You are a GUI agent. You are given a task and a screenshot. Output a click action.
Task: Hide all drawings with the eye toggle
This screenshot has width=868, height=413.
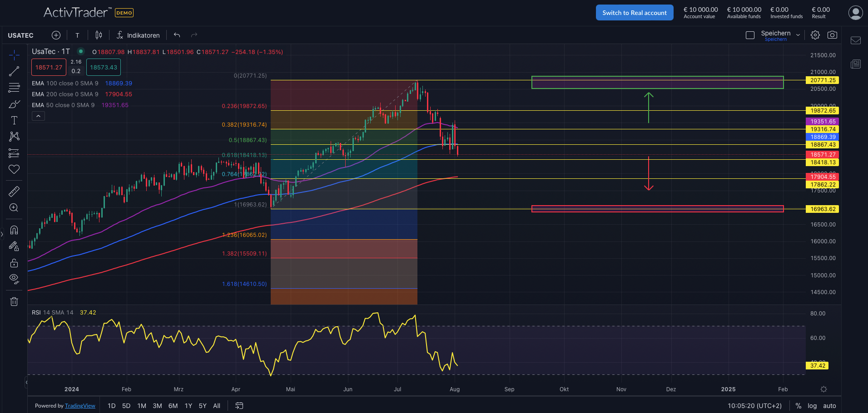(14, 279)
